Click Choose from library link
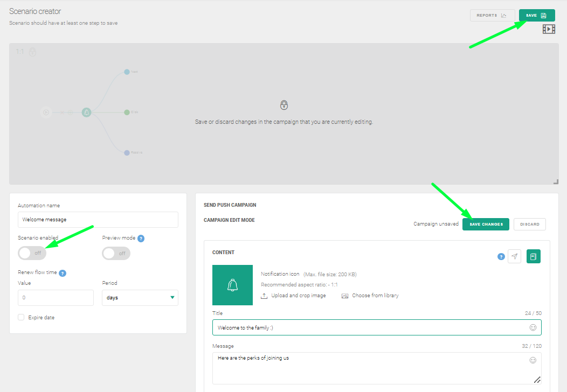The width and height of the screenshot is (567, 392). tap(375, 296)
